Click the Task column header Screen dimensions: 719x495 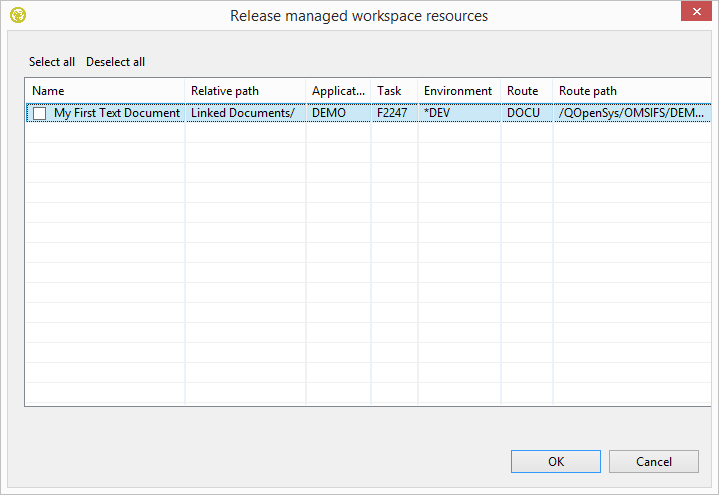pyautogui.click(x=394, y=91)
